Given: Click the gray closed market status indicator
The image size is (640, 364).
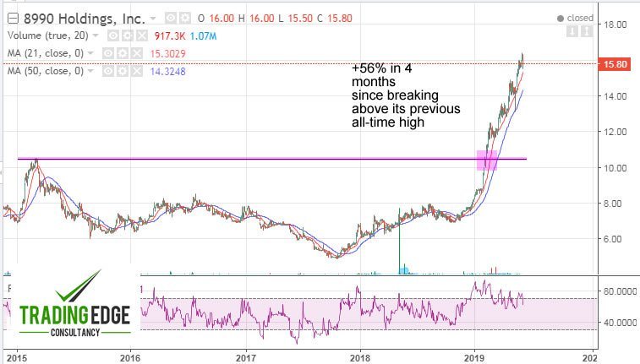Looking at the screenshot, I should pos(575,18).
